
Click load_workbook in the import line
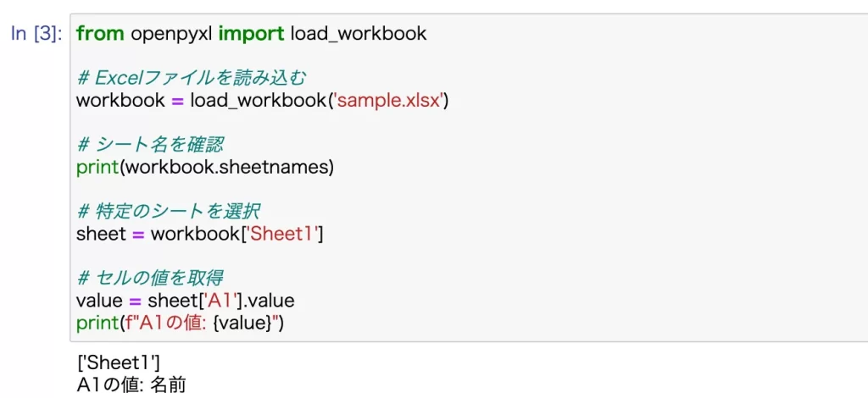click(359, 34)
